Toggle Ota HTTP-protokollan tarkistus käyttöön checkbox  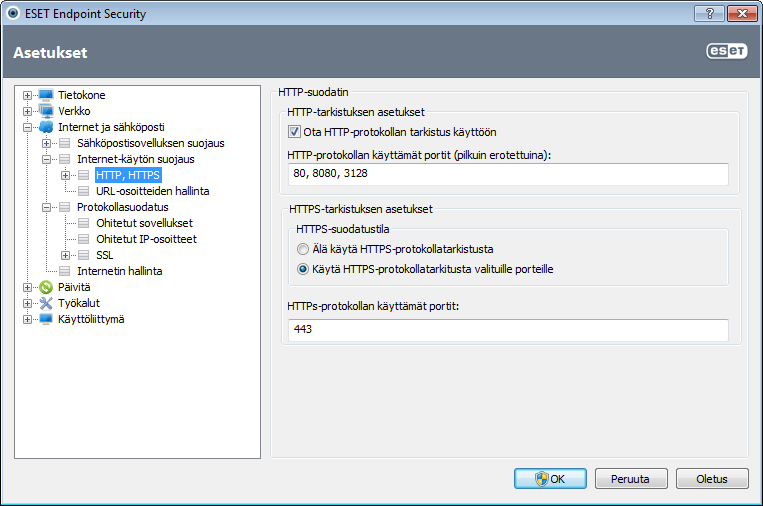coord(294,132)
